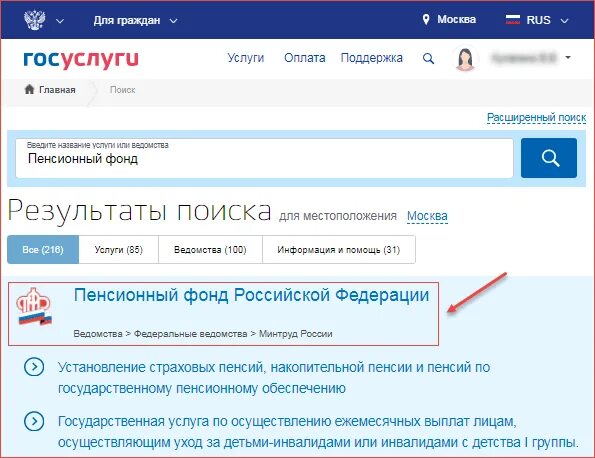Open the 'Оплата' navigation item
Image resolution: width=595 pixels, height=458 pixels.
[x=305, y=58]
